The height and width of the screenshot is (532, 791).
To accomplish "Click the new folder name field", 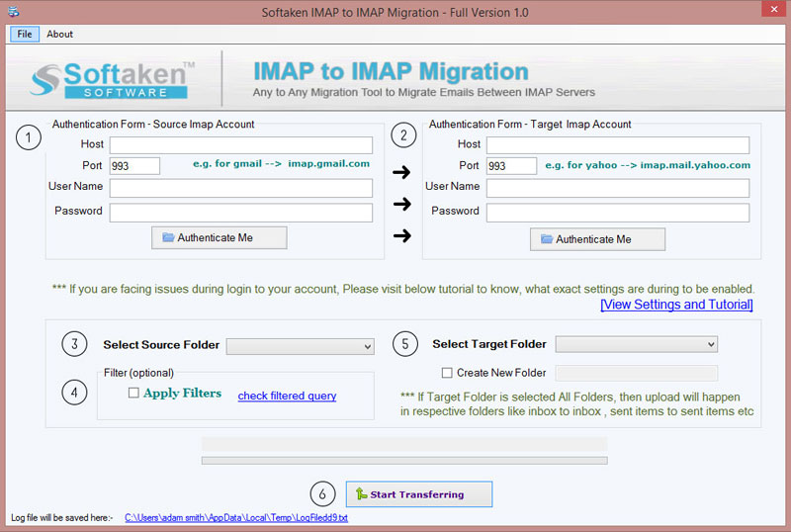I will 636,373.
